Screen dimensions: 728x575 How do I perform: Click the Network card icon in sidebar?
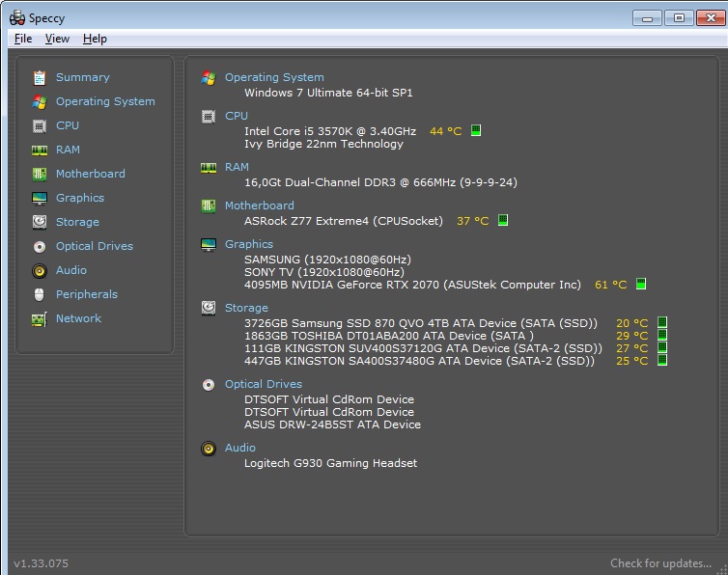click(40, 318)
